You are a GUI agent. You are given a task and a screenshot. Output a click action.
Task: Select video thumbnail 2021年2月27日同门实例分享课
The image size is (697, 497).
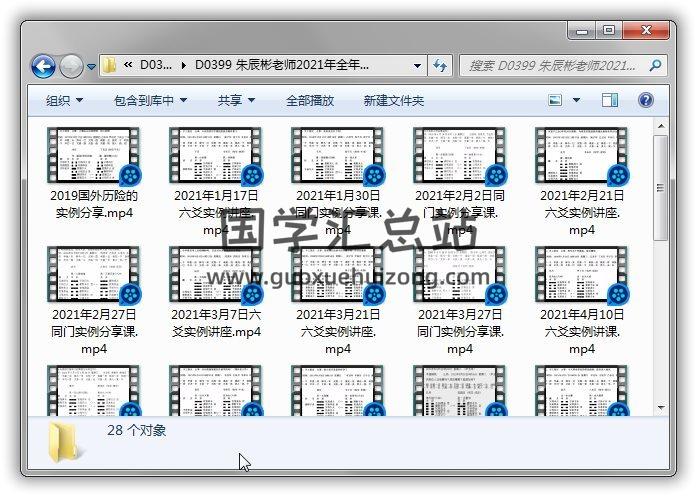point(94,275)
